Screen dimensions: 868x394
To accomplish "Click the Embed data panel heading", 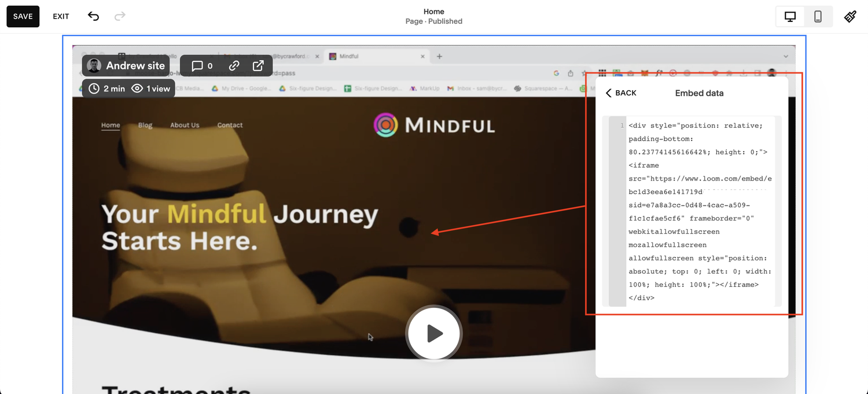I will (x=699, y=93).
